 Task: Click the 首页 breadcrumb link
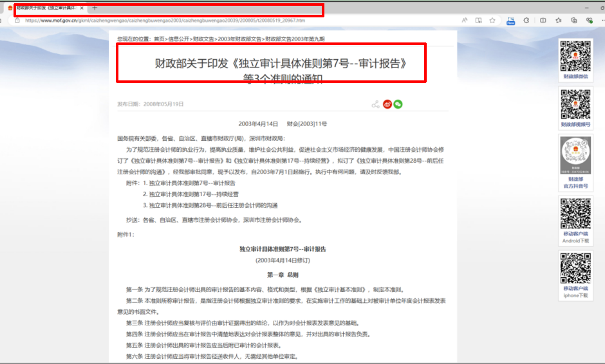point(158,39)
